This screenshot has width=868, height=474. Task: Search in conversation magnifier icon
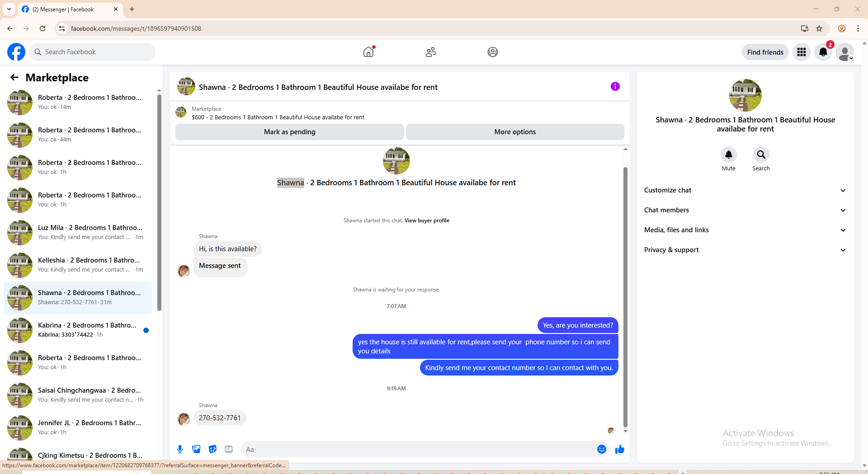[761, 155]
